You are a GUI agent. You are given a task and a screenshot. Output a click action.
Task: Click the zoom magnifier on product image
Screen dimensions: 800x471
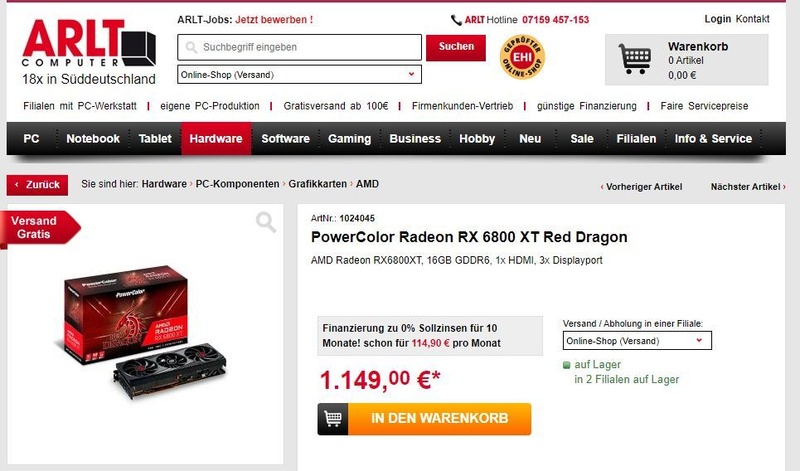point(266,222)
